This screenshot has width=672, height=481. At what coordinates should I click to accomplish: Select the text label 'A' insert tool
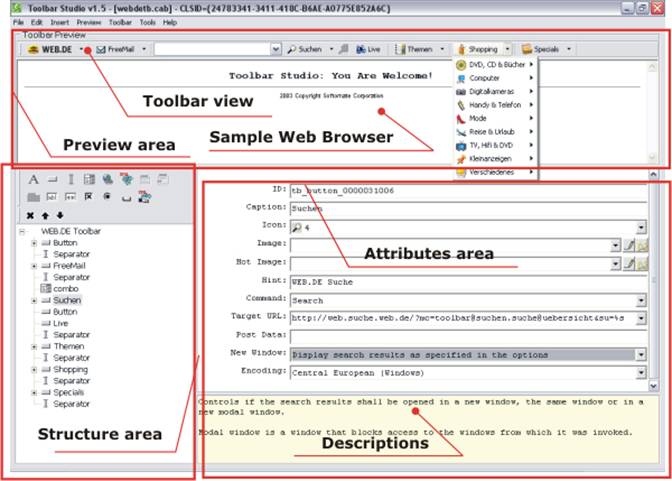(x=33, y=179)
